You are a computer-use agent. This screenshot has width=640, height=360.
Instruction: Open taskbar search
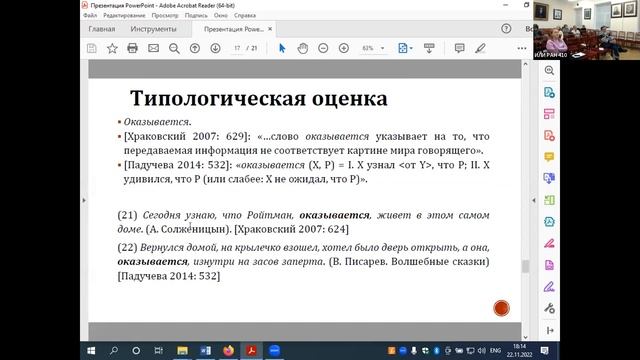(114, 351)
